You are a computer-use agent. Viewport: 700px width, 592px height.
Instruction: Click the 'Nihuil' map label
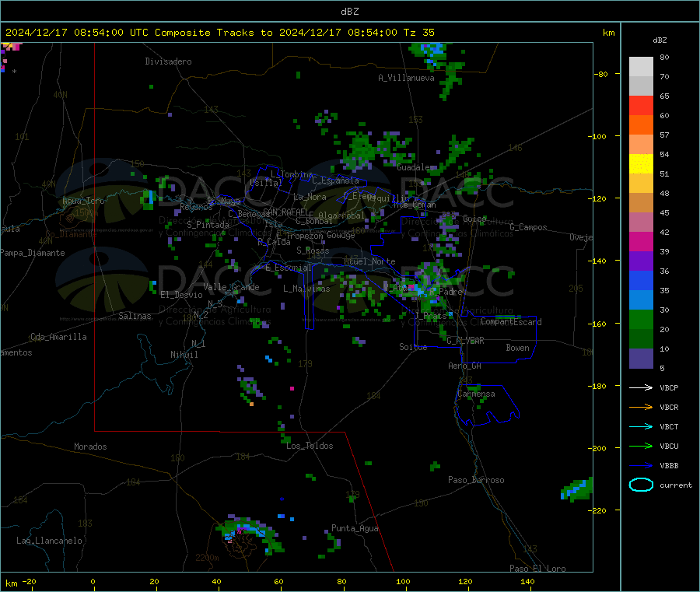(184, 355)
